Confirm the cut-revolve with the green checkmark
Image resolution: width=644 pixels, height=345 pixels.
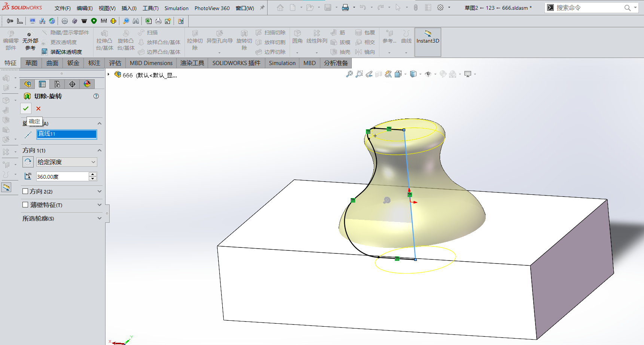click(25, 108)
